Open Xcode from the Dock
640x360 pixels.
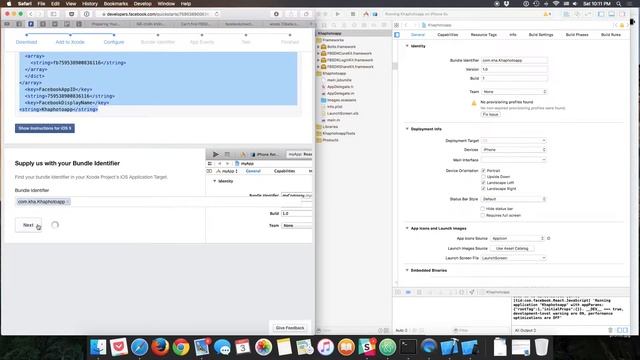click(x=449, y=347)
